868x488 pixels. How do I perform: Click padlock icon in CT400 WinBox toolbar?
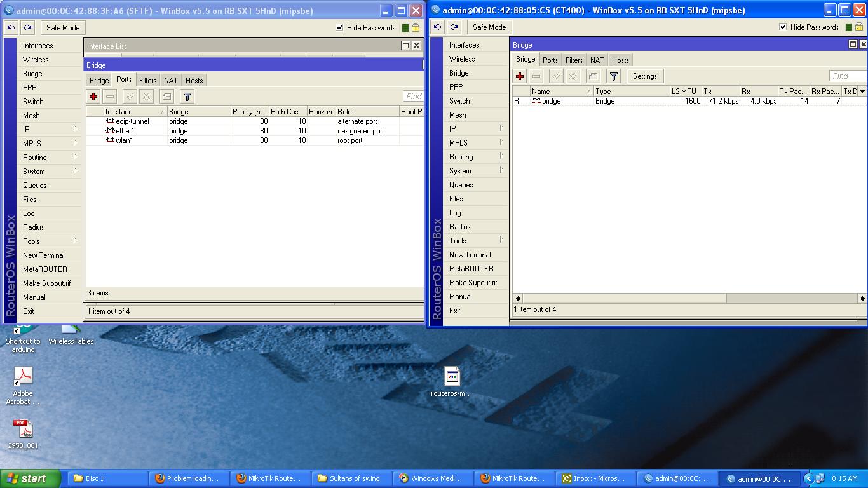pos(858,27)
